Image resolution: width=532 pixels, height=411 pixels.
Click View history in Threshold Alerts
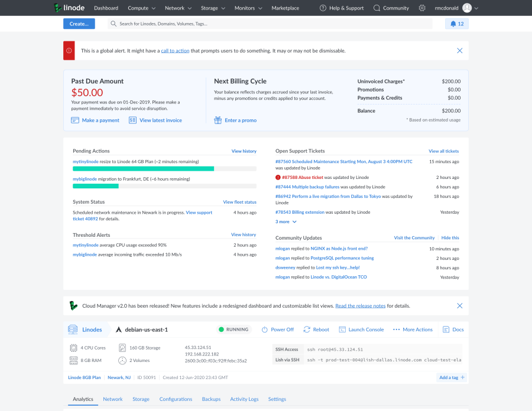click(x=244, y=234)
